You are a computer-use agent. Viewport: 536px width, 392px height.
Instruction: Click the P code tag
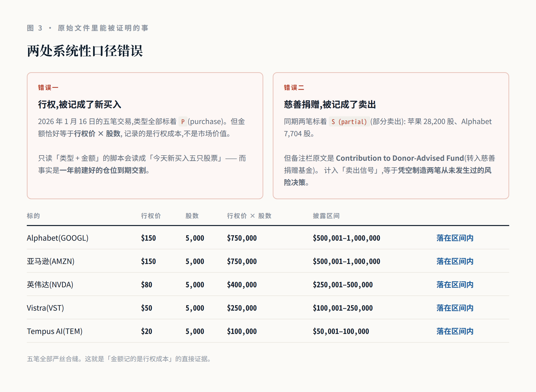183,122
